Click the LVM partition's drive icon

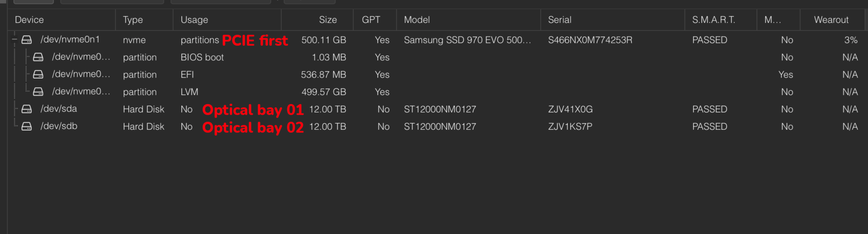tap(38, 92)
